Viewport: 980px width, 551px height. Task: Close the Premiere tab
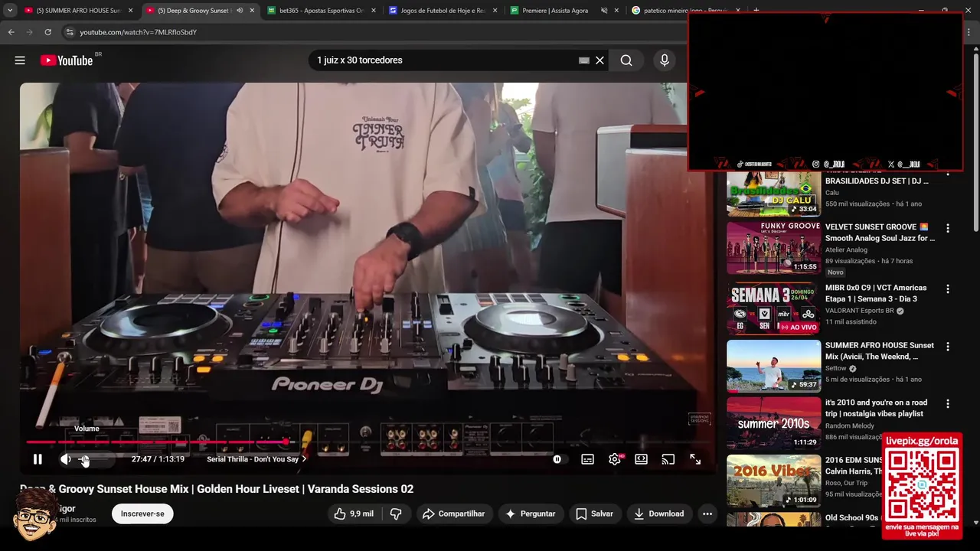[x=616, y=11]
